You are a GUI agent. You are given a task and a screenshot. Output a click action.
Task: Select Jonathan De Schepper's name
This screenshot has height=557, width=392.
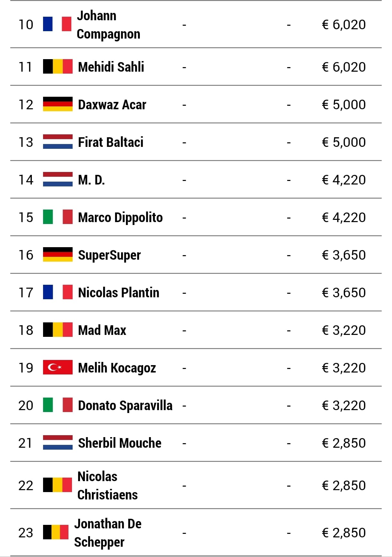click(108, 533)
